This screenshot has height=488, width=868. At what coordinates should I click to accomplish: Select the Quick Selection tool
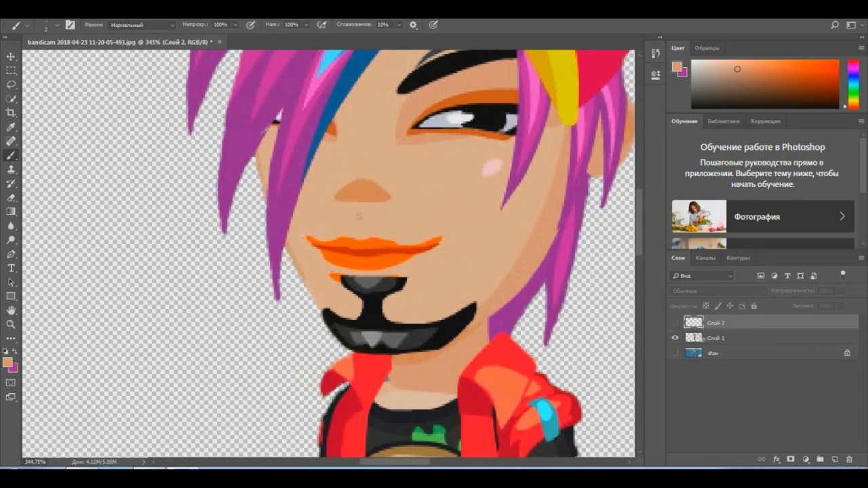(11, 99)
